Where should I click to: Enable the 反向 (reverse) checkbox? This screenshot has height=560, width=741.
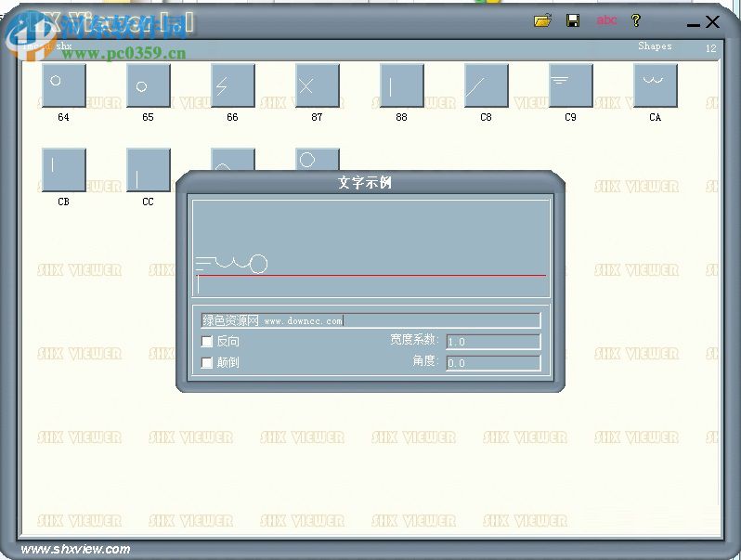[x=206, y=341]
